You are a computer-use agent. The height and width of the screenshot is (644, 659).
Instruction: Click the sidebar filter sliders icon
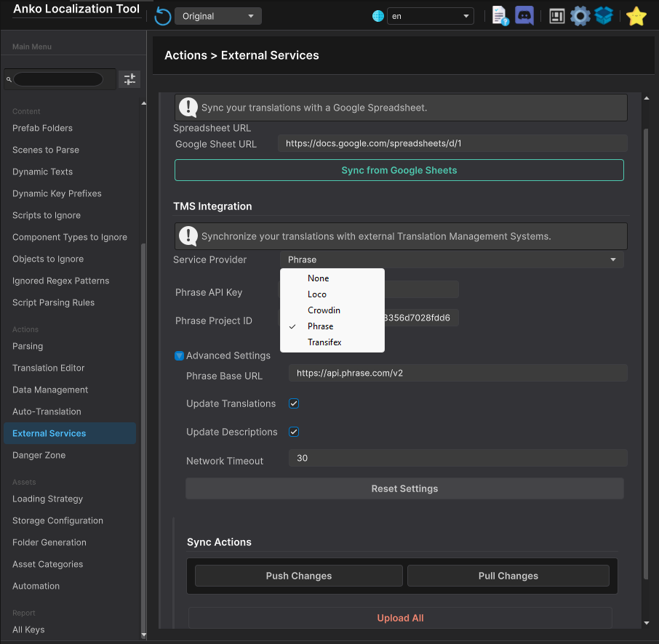tap(129, 79)
